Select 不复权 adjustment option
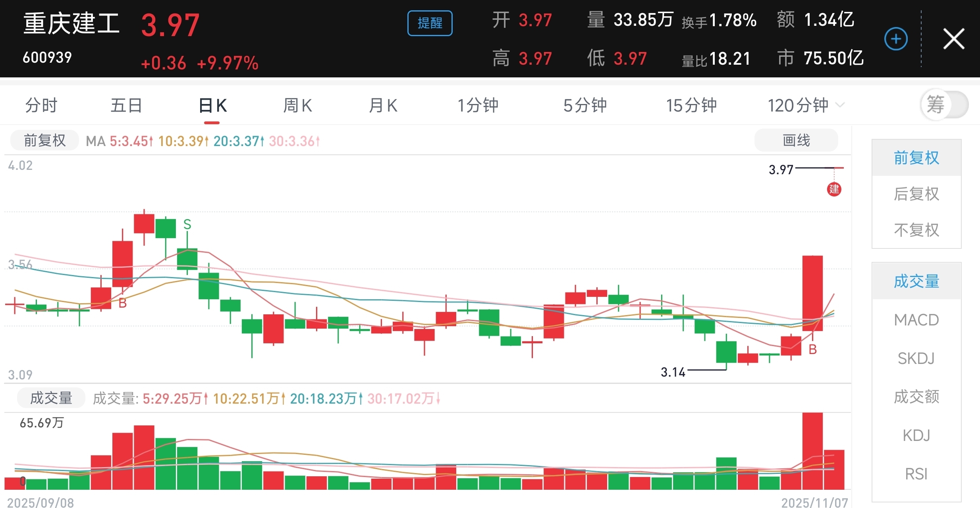The image size is (980, 508). [x=916, y=230]
